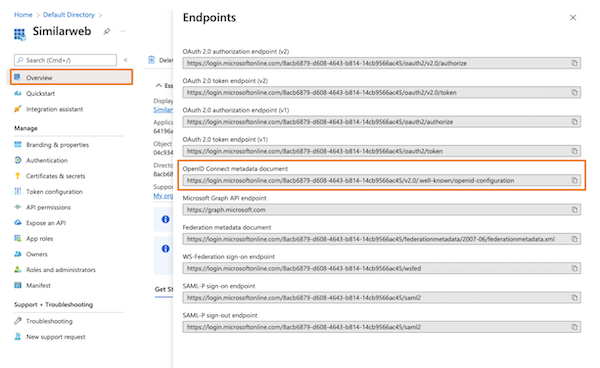Click the Integration assistant rocket icon
This screenshot has height=368, width=600.
pyautogui.click(x=18, y=109)
